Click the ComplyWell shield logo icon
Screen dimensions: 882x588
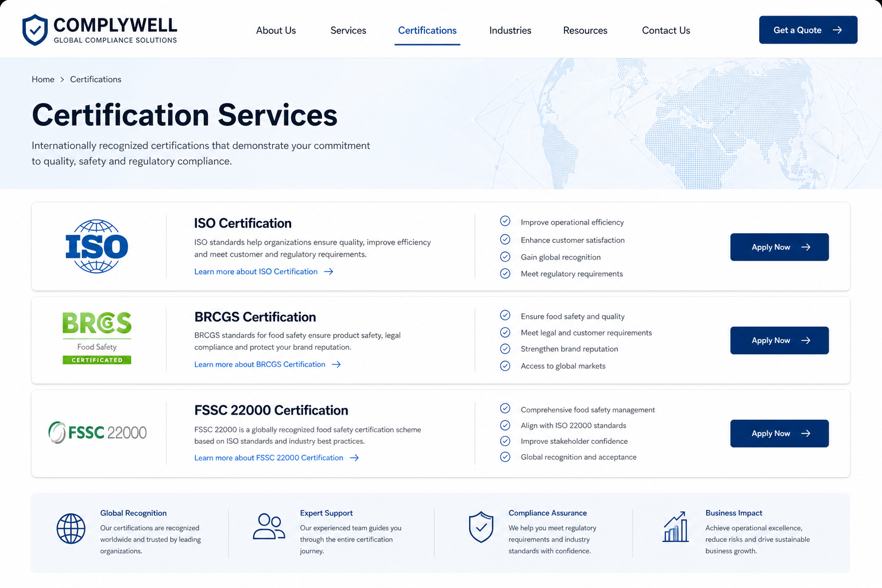(34, 30)
